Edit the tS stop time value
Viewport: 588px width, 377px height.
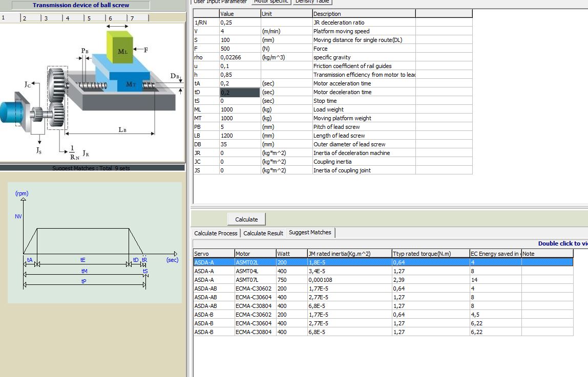(x=240, y=101)
